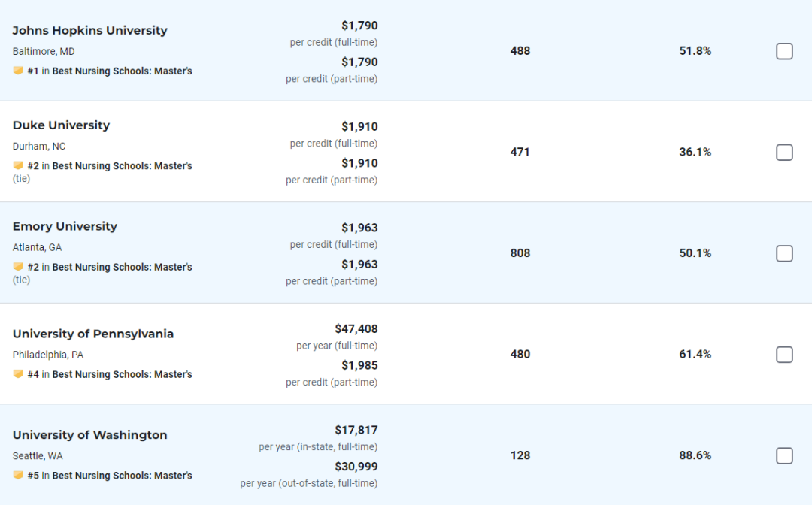Click the #4 in Best Nursing Schools: Master's link
Screen dimensions: 812x505
(110, 374)
